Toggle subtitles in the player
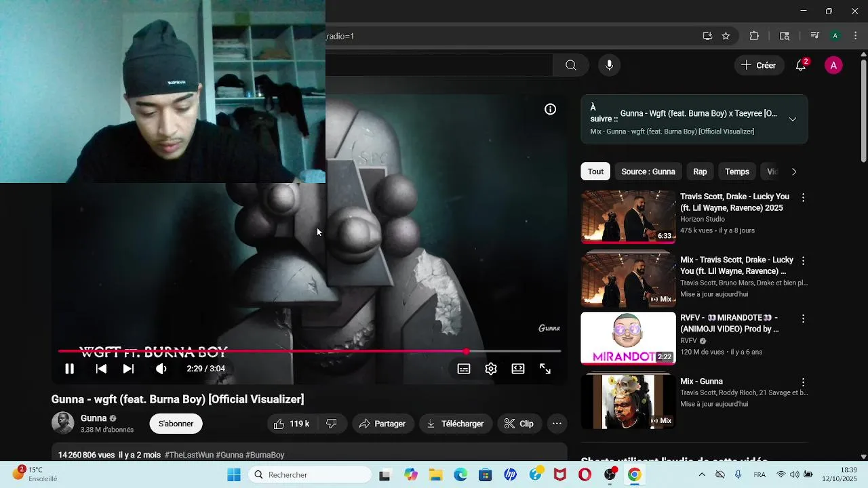868x488 pixels. coord(464,369)
